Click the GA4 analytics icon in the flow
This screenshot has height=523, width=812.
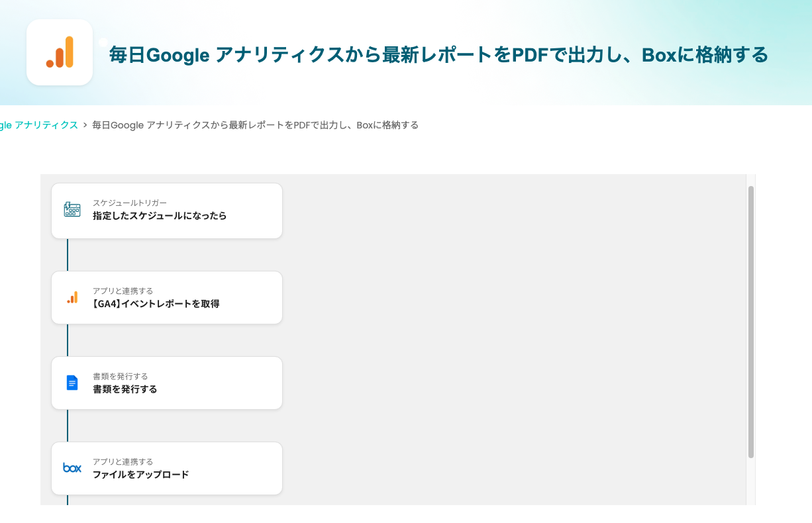pyautogui.click(x=72, y=297)
